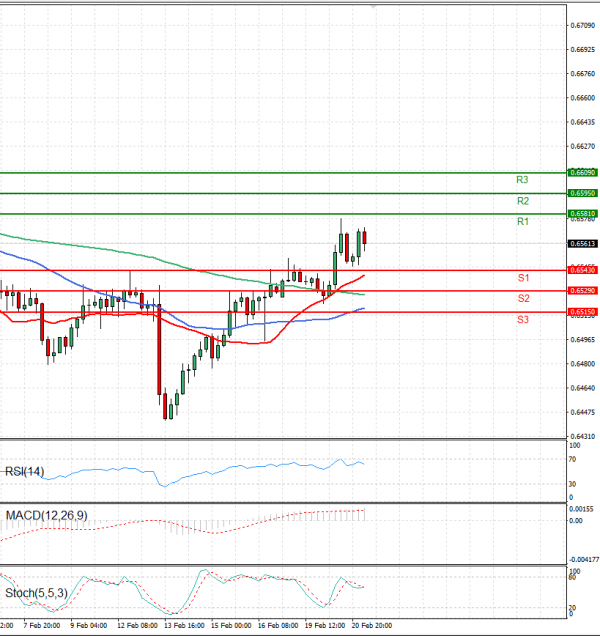Click the 0.66270 price axis value

[x=583, y=146]
